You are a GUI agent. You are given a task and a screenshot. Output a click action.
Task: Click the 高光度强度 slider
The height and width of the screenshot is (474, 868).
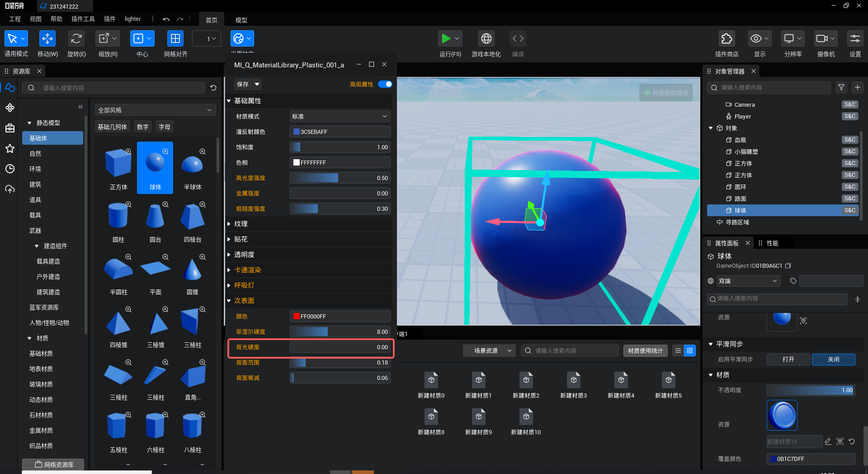coord(340,178)
